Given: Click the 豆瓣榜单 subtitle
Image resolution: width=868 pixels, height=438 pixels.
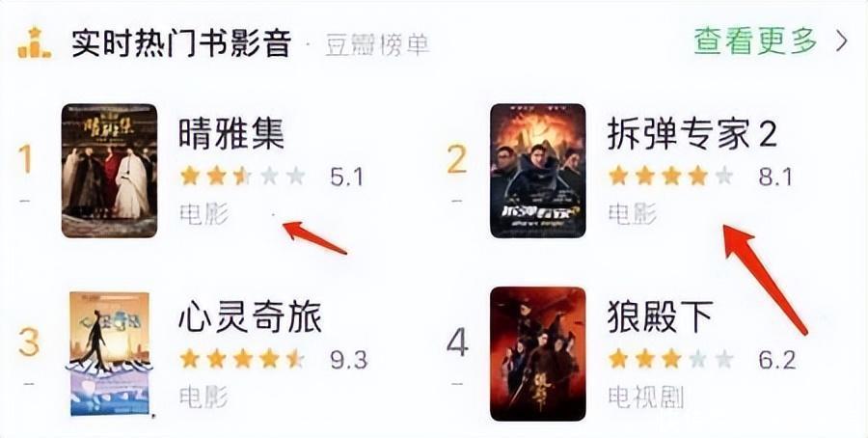Looking at the screenshot, I should (377, 45).
